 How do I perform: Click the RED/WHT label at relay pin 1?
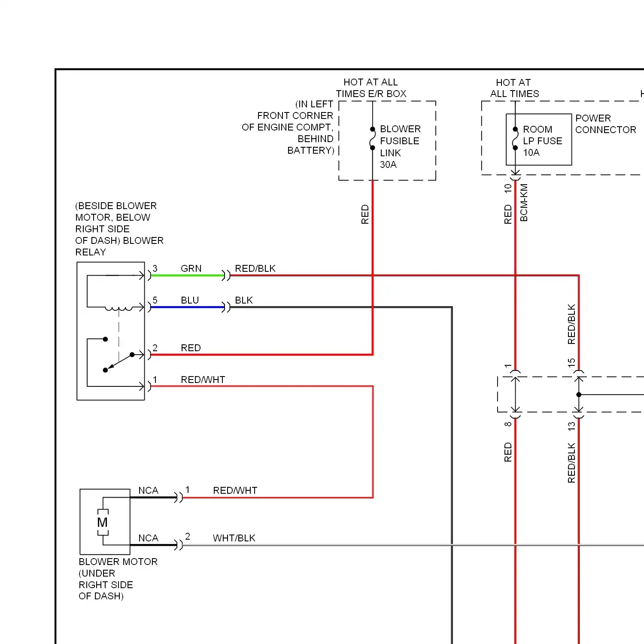203,380
